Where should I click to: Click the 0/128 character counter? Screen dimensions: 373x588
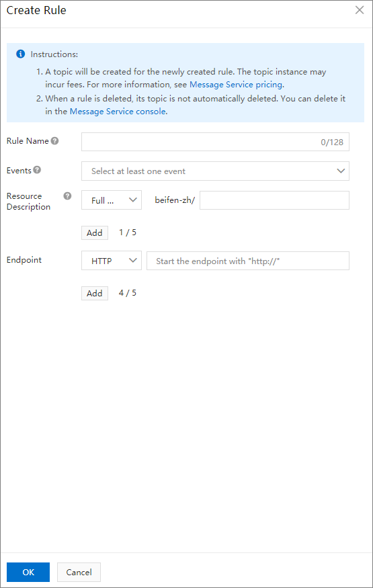[x=332, y=142]
